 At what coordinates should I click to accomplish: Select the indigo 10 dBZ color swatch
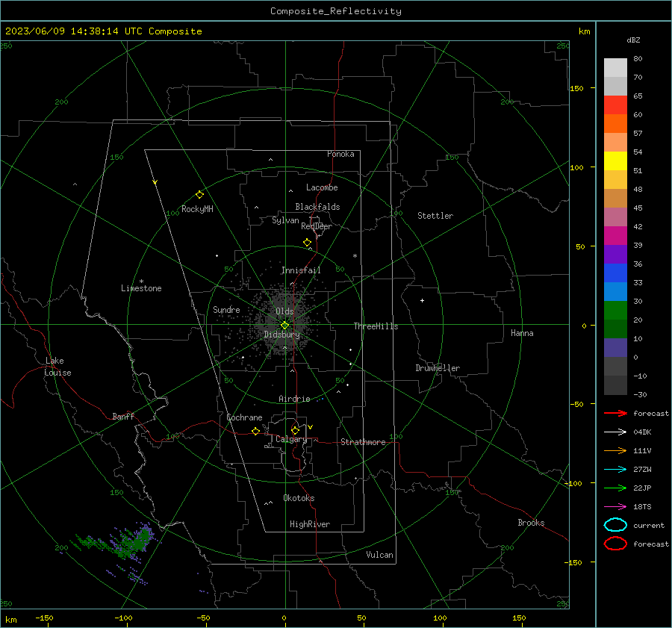(x=615, y=348)
